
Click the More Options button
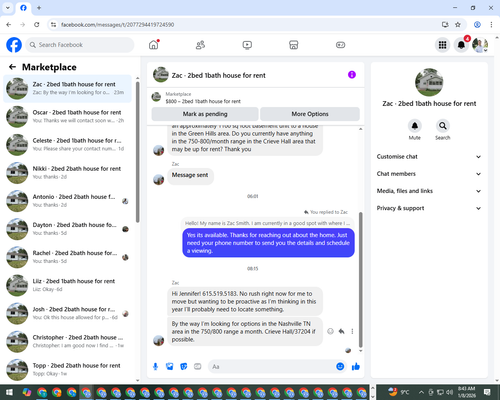coord(310,114)
